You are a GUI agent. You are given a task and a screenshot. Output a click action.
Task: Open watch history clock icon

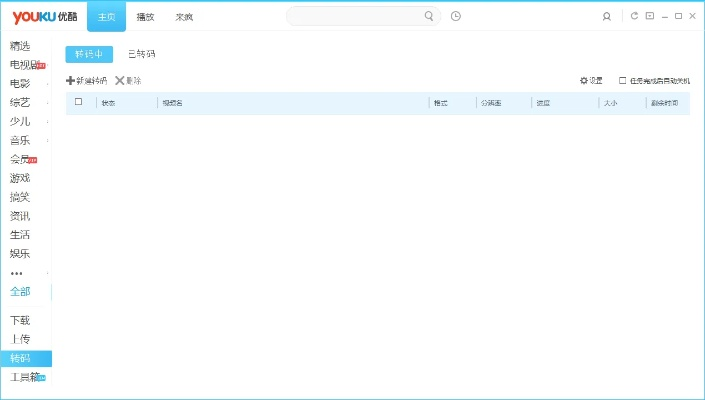pos(456,16)
